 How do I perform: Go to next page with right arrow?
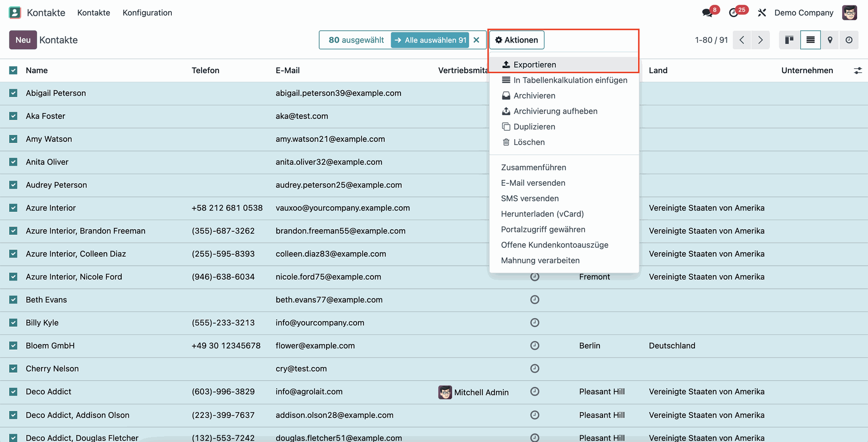point(760,40)
